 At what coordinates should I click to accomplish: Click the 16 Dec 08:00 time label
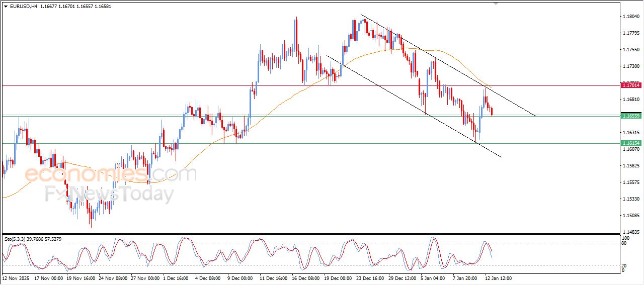point(306,278)
